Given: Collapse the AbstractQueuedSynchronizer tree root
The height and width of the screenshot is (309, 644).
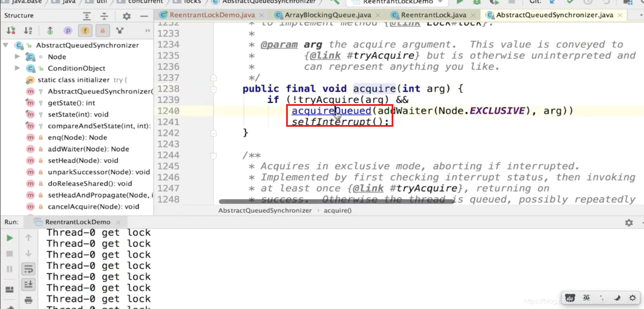Looking at the screenshot, I should coord(6,45).
